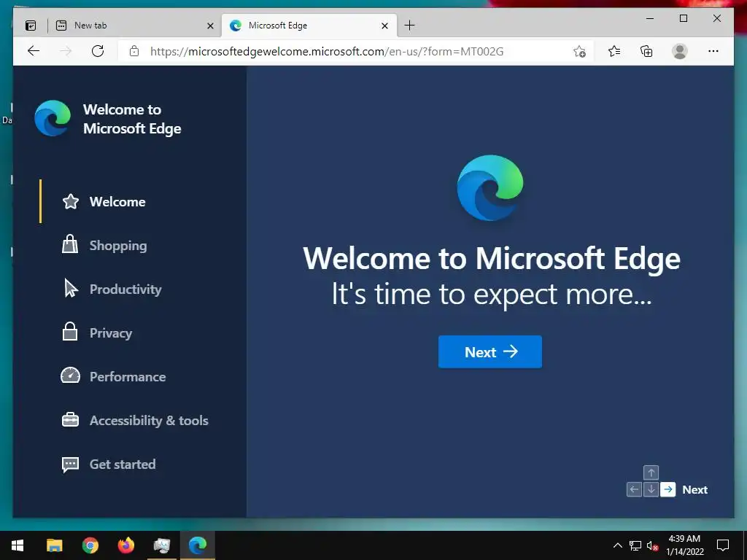
Task: Open the Favorites list icon
Action: tap(614, 51)
